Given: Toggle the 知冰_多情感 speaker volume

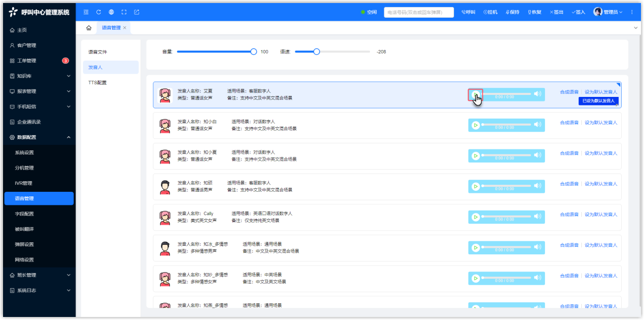Looking at the screenshot, I should [x=537, y=247].
